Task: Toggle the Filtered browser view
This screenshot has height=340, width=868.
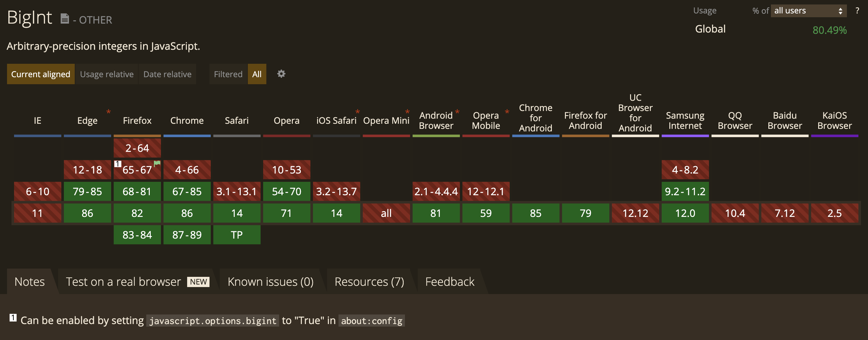Action: click(x=228, y=74)
